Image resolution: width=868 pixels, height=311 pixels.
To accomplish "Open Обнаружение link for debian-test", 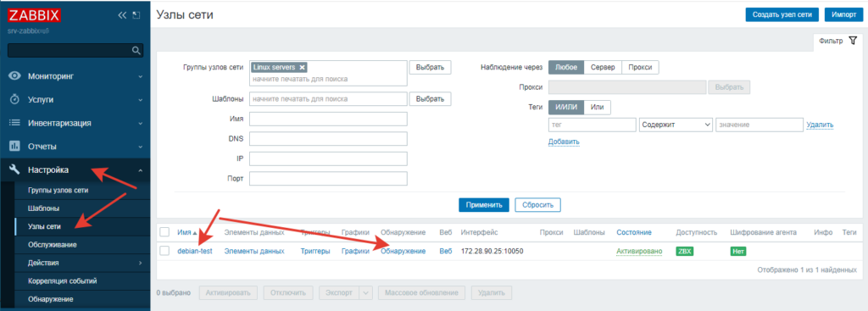I will pyautogui.click(x=403, y=251).
